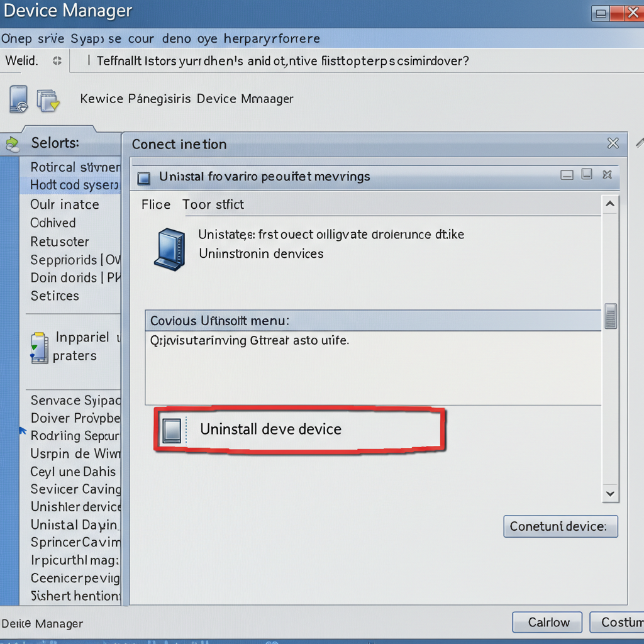Open the Toor stfict menu
Viewport: 644px width, 644px height.
[x=213, y=204]
